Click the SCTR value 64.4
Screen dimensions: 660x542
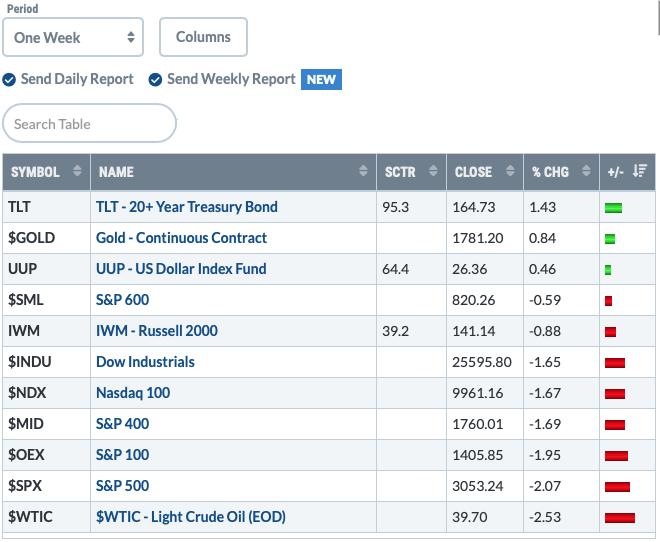click(395, 269)
